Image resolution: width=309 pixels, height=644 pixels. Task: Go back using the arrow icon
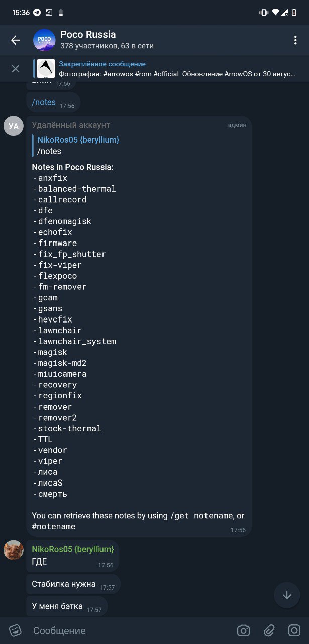click(x=16, y=40)
